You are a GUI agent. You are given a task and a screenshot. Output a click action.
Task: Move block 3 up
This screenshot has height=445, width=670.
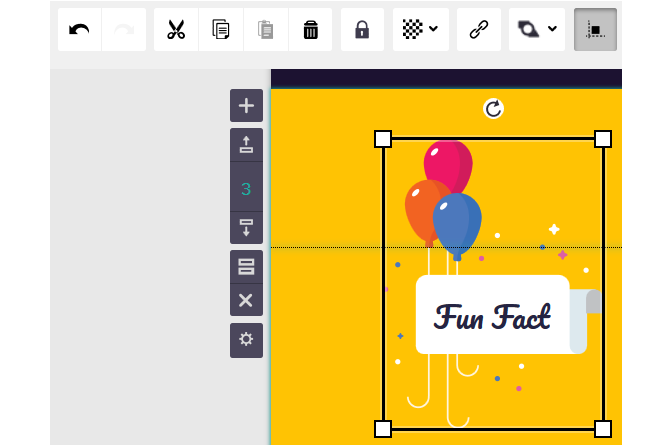point(247,145)
